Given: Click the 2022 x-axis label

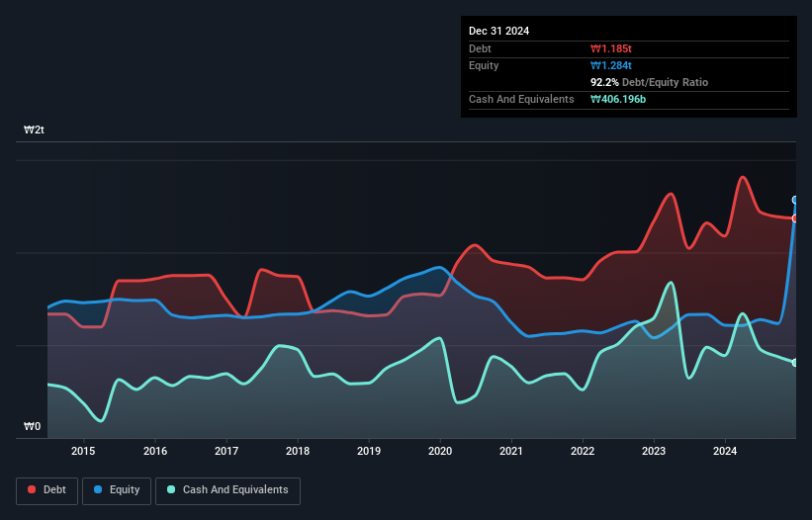Looking at the screenshot, I should (583, 451).
